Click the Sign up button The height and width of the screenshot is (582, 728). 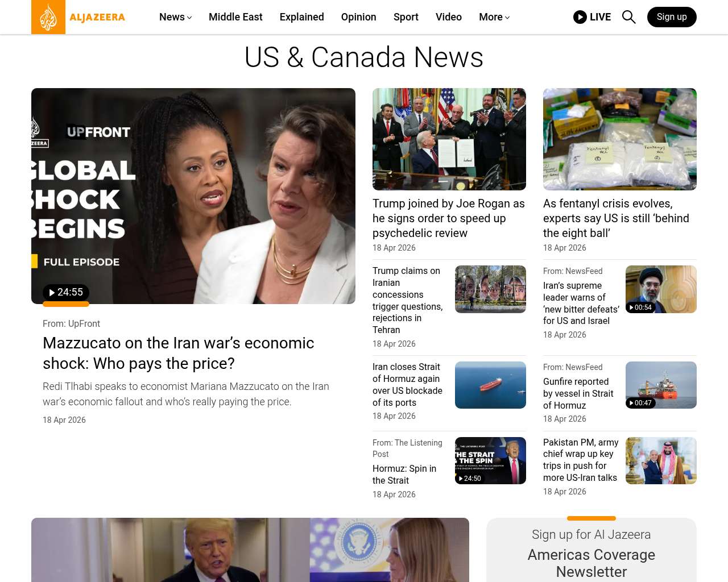(x=672, y=17)
